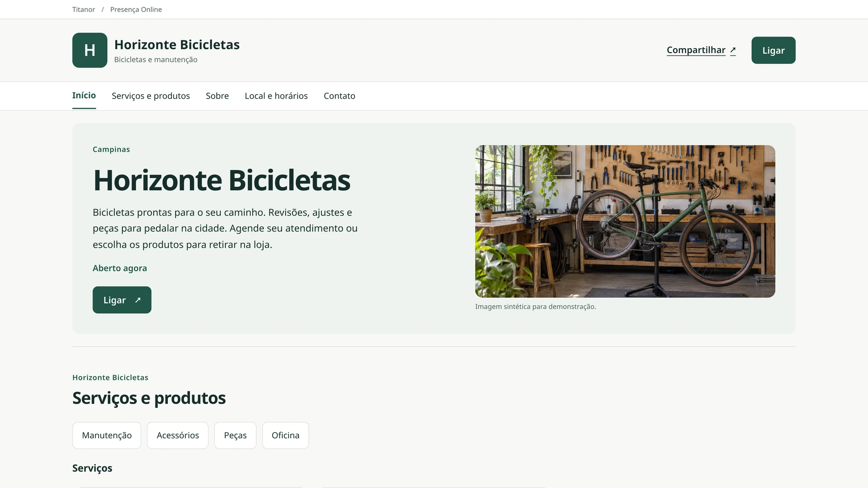Click the Presença Online breadcrumb
The height and width of the screenshot is (488, 868).
click(136, 9)
